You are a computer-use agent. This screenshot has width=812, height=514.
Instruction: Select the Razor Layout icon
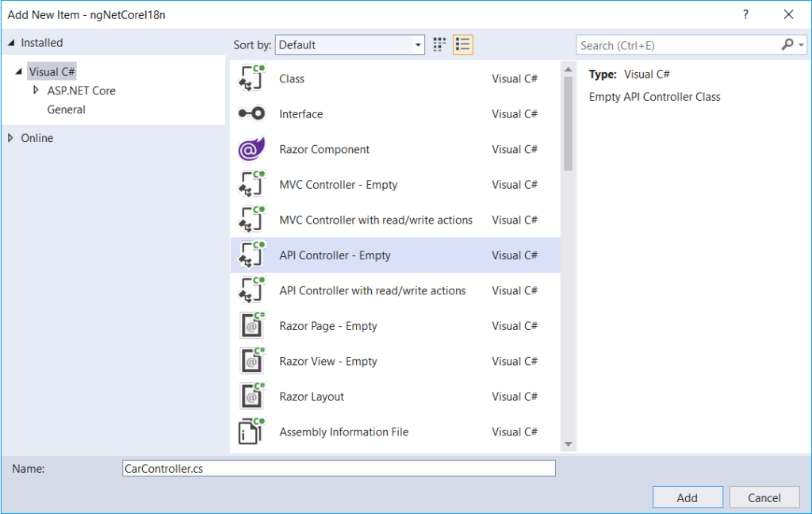pos(251,396)
